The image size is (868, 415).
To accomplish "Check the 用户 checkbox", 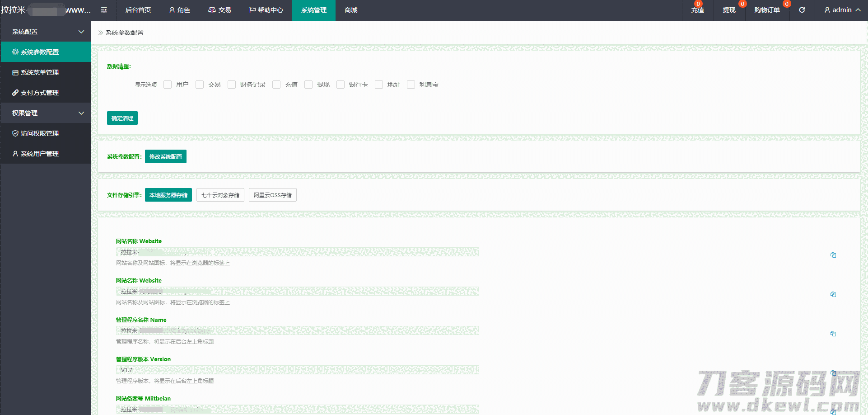I will pos(168,85).
